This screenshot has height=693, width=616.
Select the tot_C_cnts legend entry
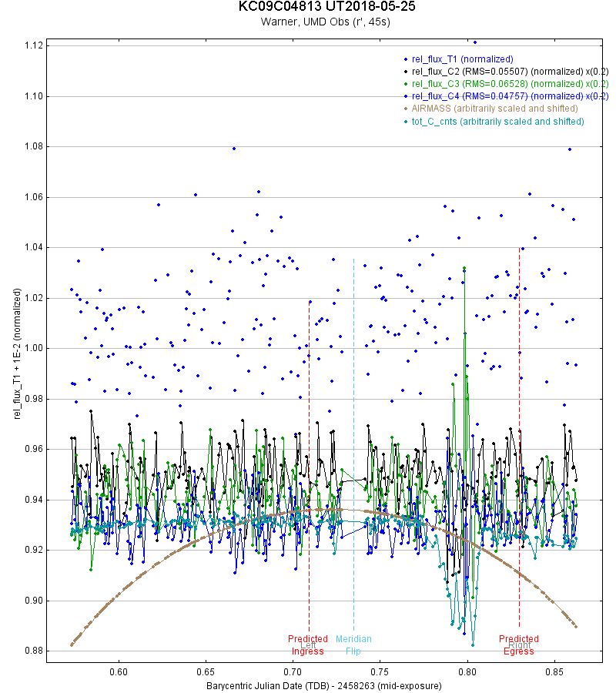(497, 122)
